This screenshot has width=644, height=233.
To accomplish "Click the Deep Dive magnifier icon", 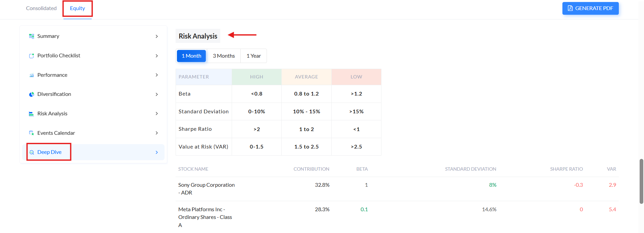I will point(32,152).
